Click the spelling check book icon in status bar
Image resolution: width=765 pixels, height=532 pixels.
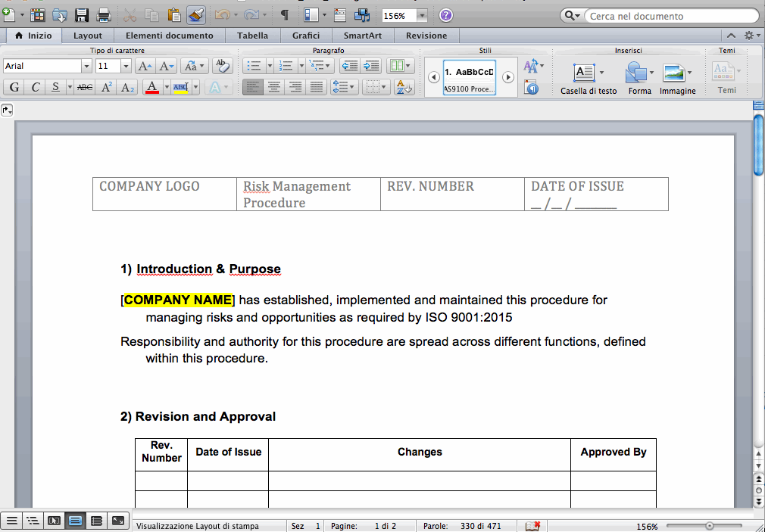click(532, 526)
